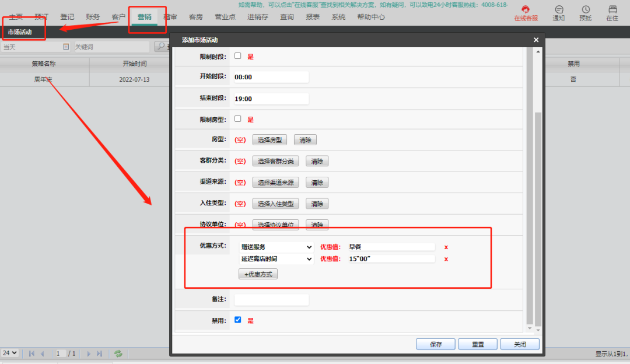This screenshot has width=630, height=364.
Task: Select the 市场活动 tab
Action: click(x=20, y=32)
